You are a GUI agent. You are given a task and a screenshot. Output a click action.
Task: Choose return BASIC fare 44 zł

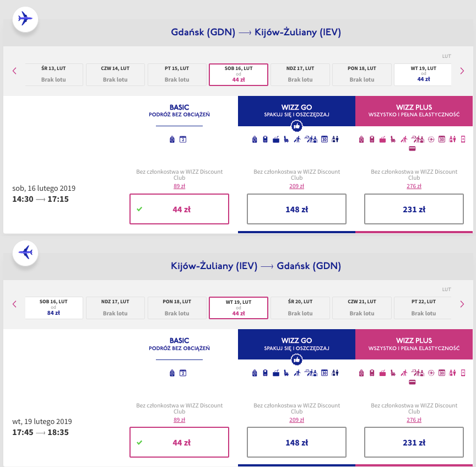(179, 442)
